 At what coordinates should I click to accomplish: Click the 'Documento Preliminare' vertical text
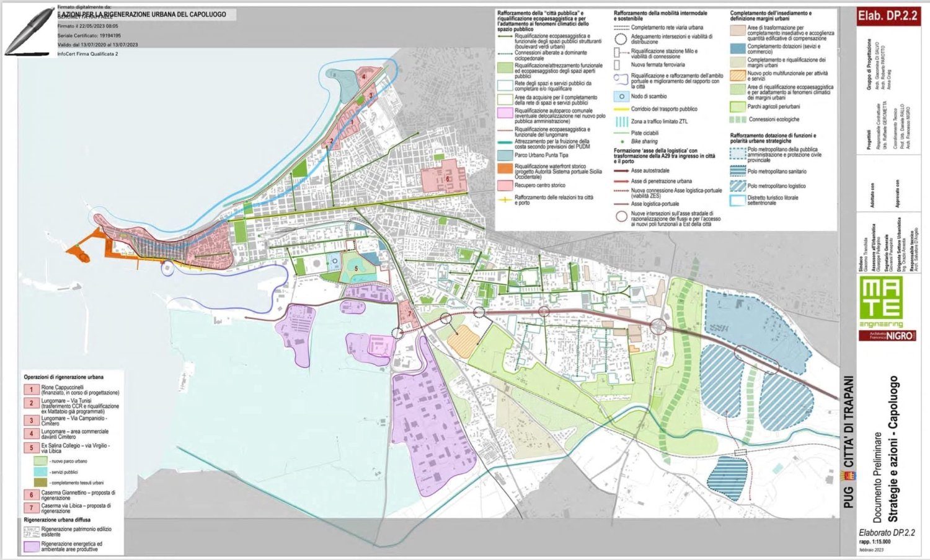pyautogui.click(x=877, y=477)
